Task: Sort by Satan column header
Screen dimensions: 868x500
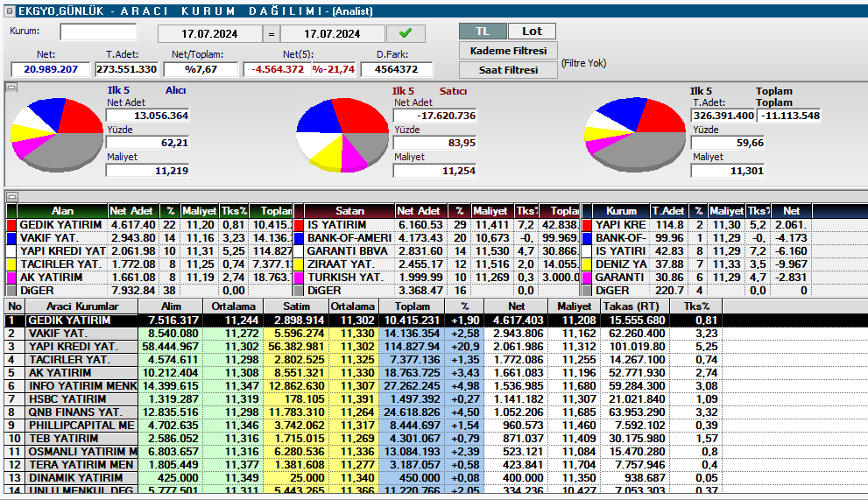Action: tap(349, 211)
